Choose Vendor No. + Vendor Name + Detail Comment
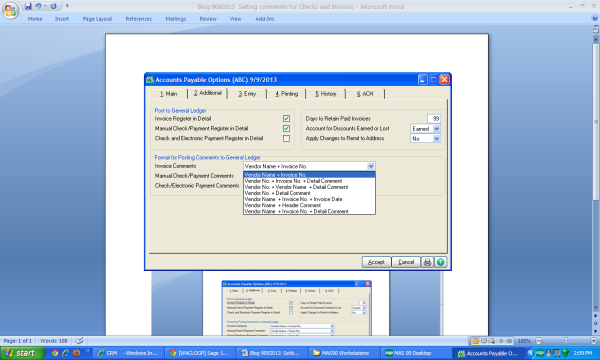The height and width of the screenshot is (360, 600). click(x=309, y=187)
